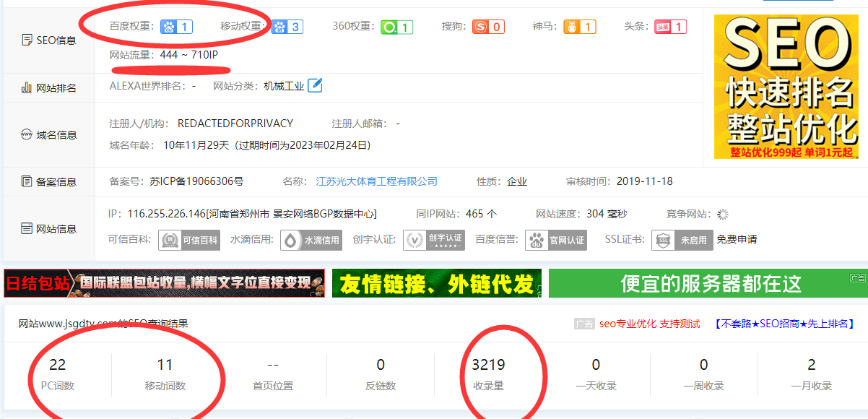Click the mobile weight badge showing 3

287,27
